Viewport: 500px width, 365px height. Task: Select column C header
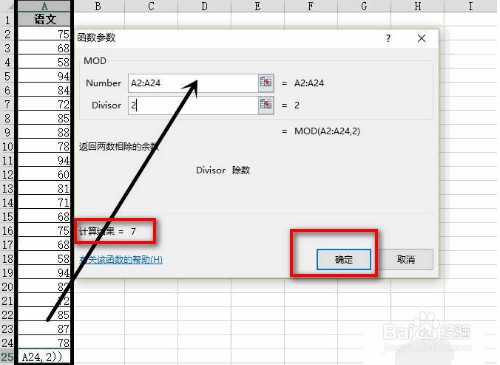tap(151, 6)
